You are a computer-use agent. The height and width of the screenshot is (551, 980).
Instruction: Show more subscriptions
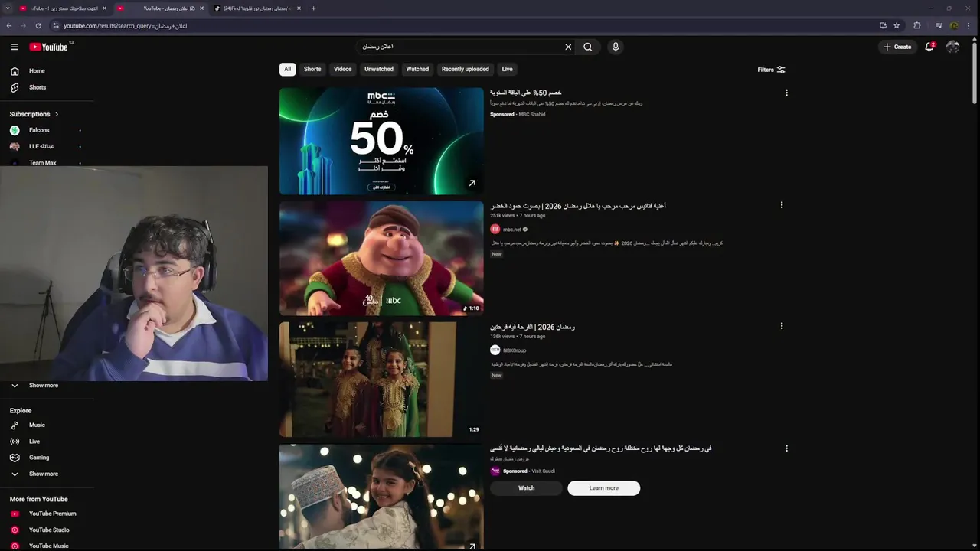44,386
